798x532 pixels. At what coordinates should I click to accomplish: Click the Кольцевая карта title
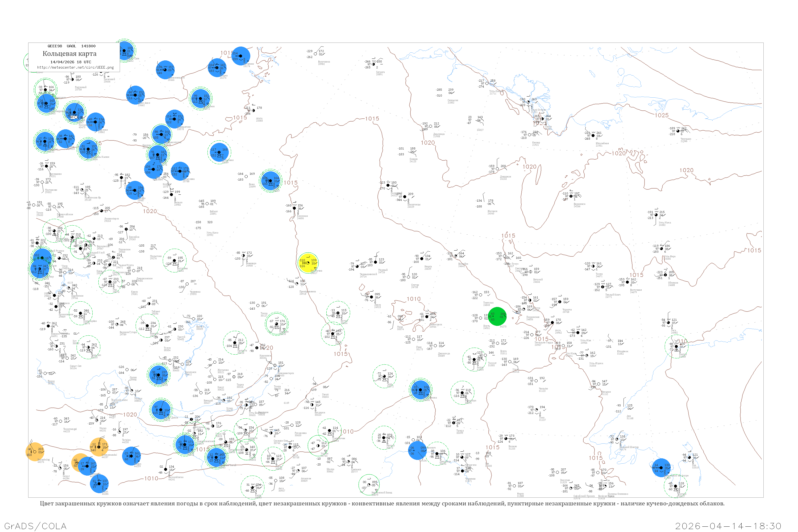(69, 54)
